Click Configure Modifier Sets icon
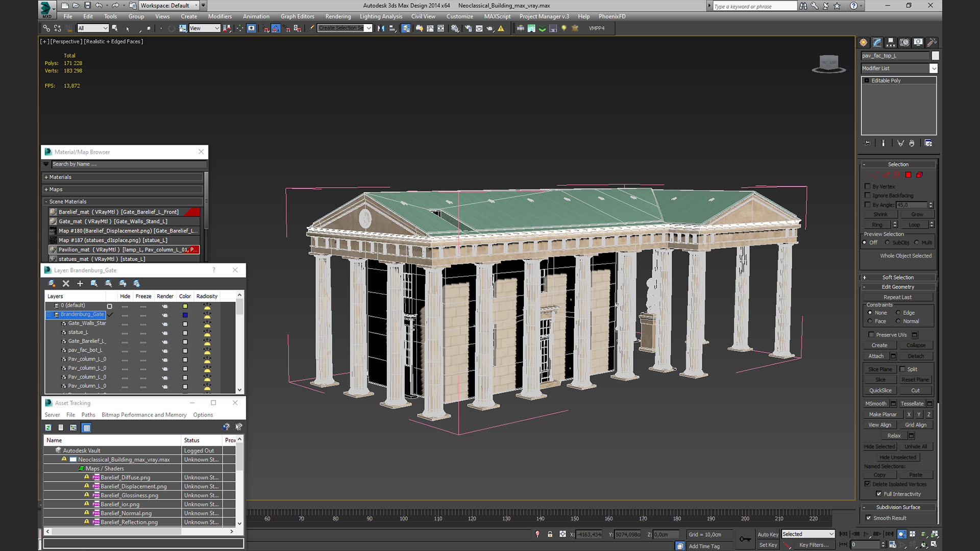Screen dimensions: 980x551 pos(928,143)
